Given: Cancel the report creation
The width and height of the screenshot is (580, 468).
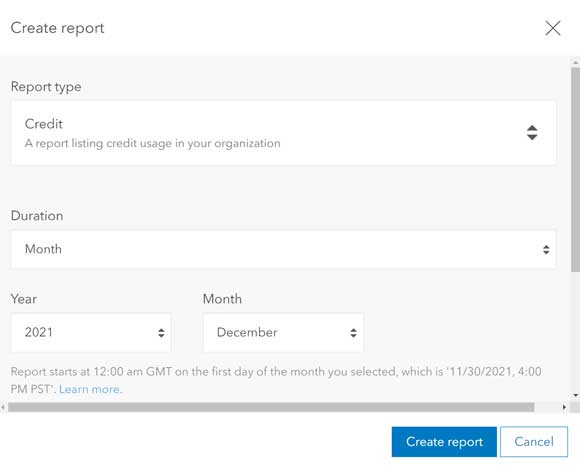Looking at the screenshot, I should coord(534,442).
